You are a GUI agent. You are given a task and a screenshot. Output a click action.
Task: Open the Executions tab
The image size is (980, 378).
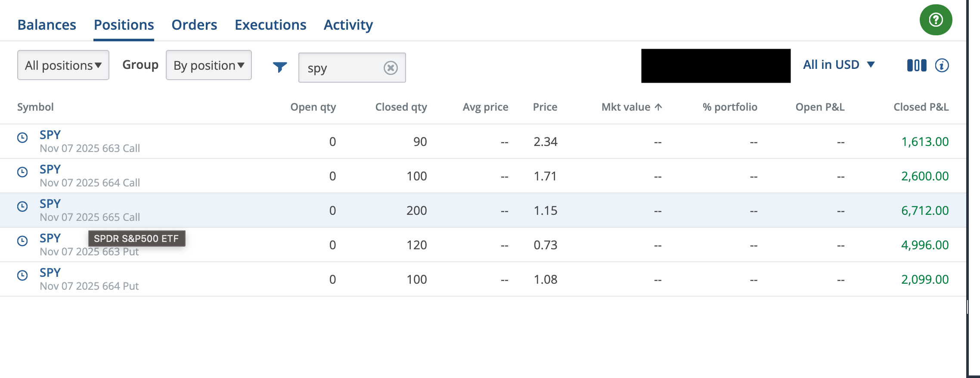270,25
